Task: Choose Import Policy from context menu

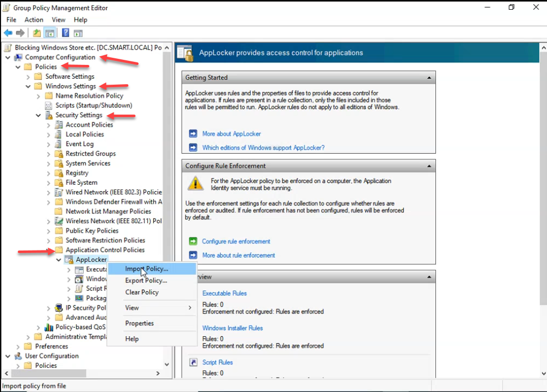Action: (x=152, y=269)
